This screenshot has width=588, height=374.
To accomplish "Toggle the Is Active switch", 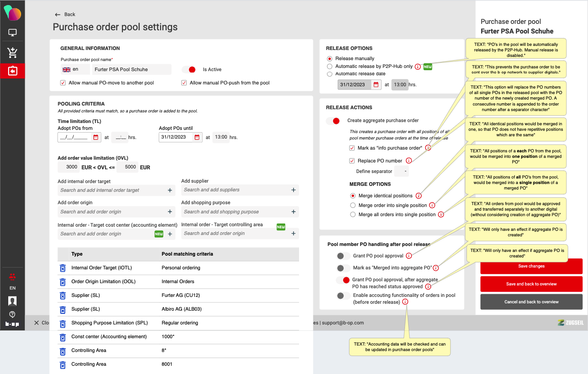I will 189,70.
